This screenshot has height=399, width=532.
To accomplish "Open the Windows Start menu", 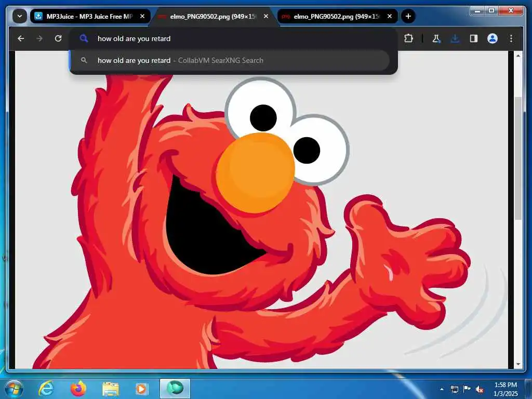I will coord(14,389).
